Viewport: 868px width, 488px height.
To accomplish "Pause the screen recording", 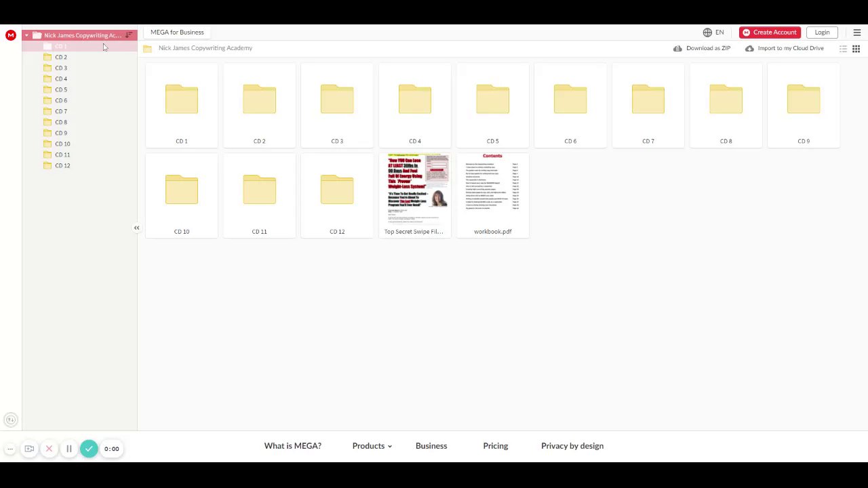I will (x=68, y=449).
